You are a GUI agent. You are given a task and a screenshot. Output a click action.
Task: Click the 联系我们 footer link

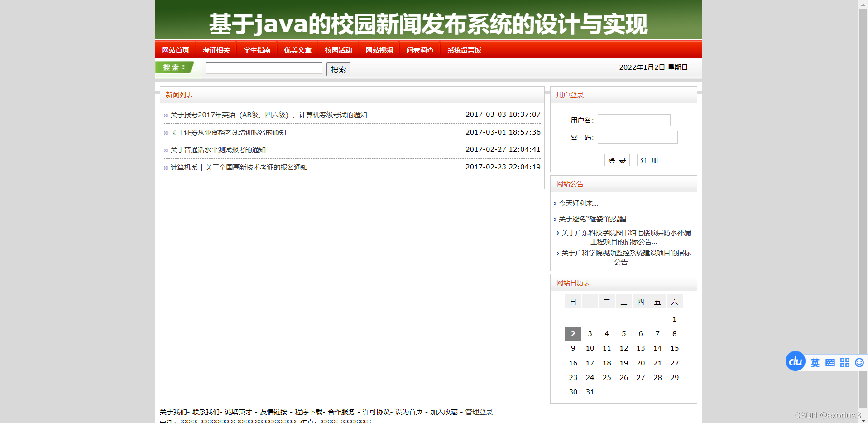(206, 412)
